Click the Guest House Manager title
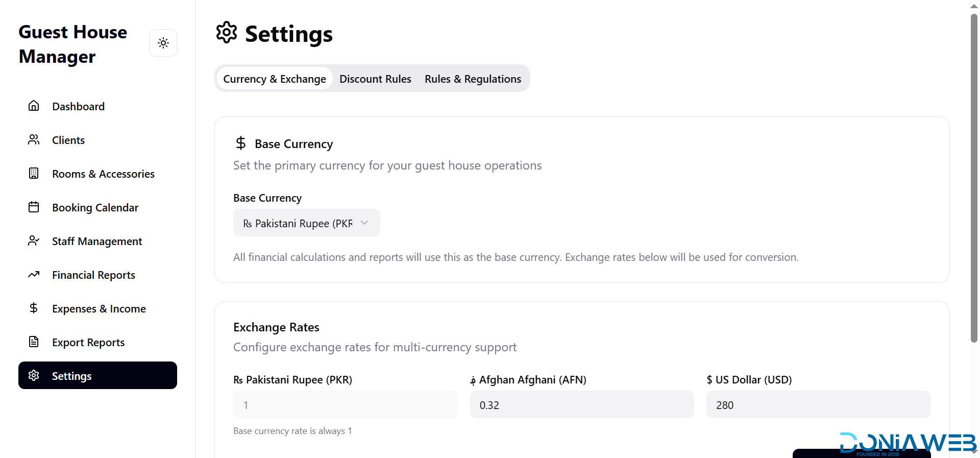This screenshot has width=980, height=458. 73,44
